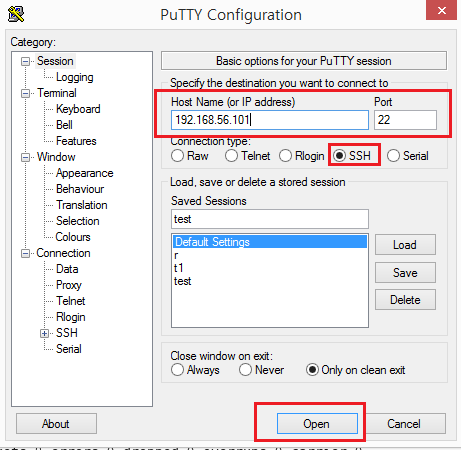Open the Rlogin category in tree
461x450 pixels.
71,317
